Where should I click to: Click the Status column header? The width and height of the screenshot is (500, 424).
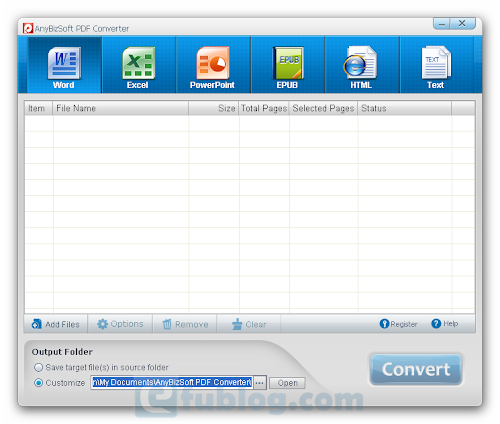point(405,108)
